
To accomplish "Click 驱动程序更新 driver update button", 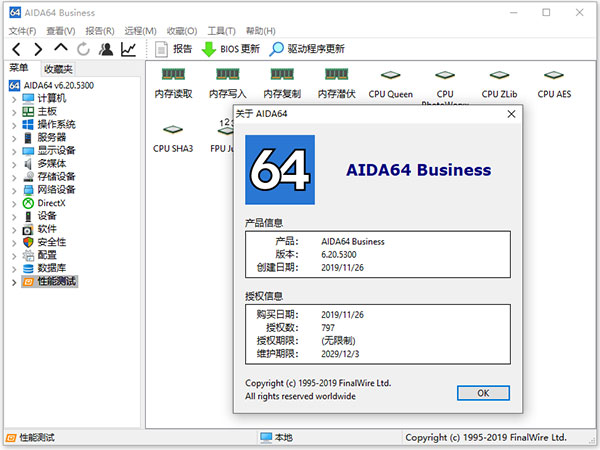I will [307, 49].
